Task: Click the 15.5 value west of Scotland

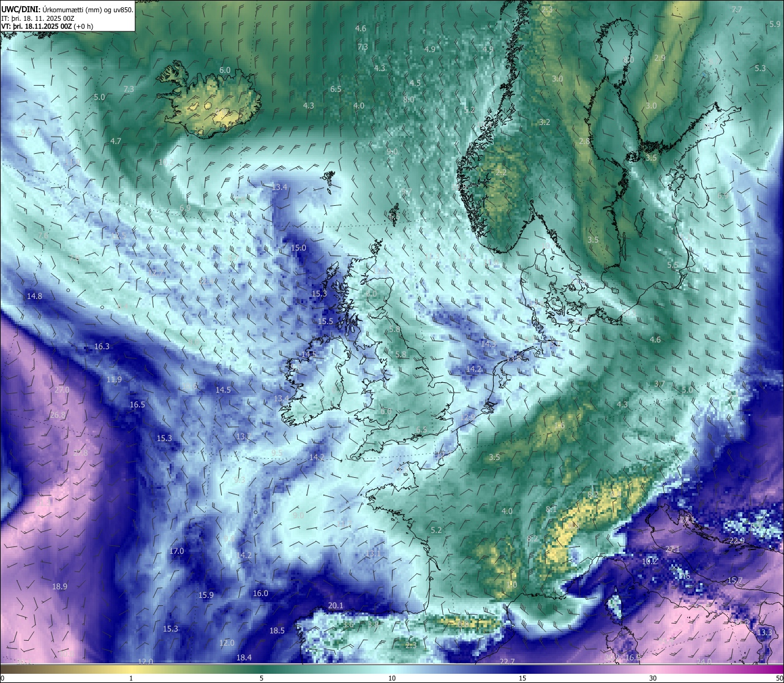Action: [x=325, y=321]
